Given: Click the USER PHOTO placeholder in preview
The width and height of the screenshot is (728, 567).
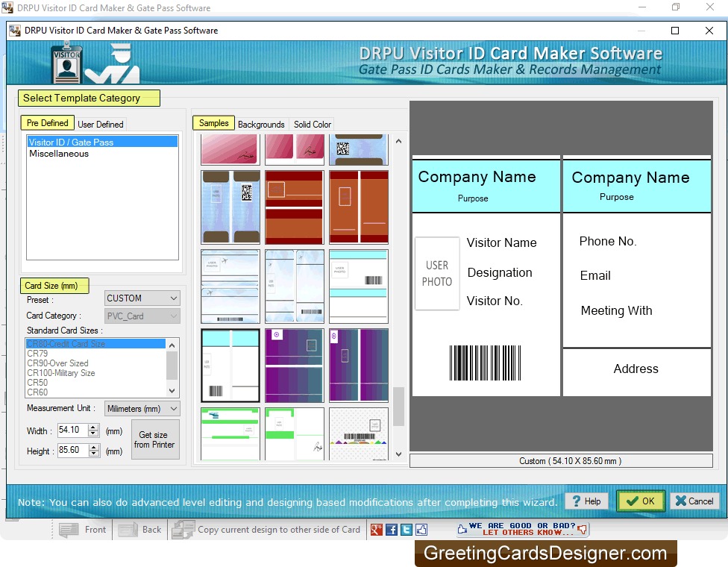Looking at the screenshot, I should coord(437,274).
